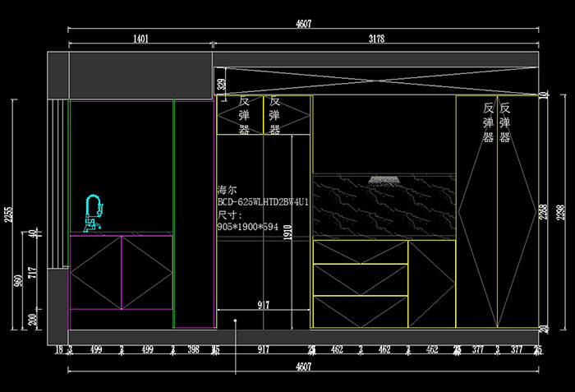Screen dimensions: 575x392
Task: Click the 2255 overall height dimension
Action: [9, 214]
